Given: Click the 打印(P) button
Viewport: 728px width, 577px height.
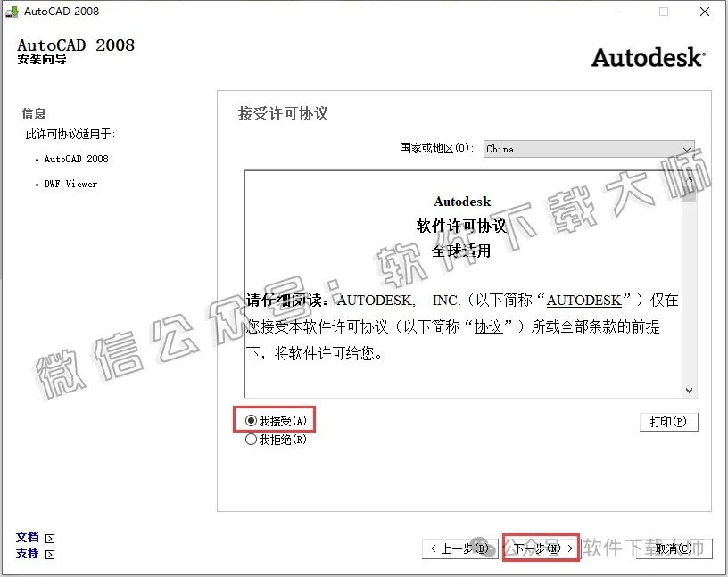Looking at the screenshot, I should (669, 422).
